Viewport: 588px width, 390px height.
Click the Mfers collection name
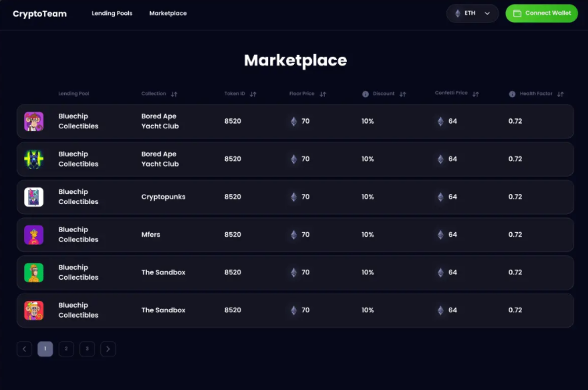click(x=151, y=235)
